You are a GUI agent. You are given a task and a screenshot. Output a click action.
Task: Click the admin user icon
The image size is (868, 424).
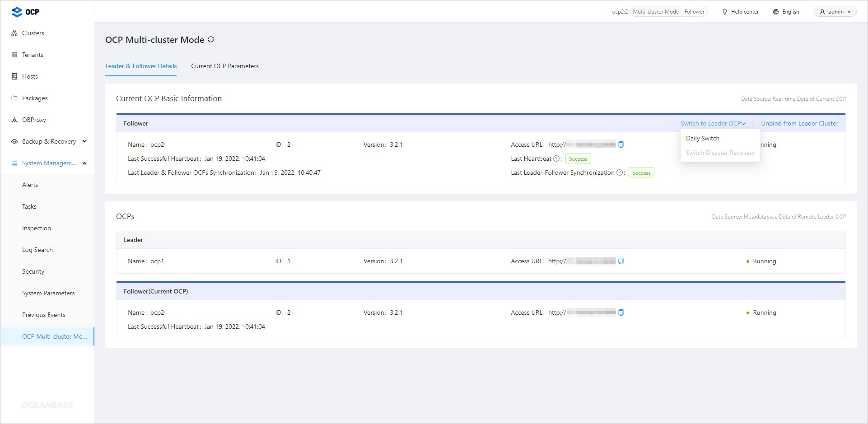tap(822, 12)
